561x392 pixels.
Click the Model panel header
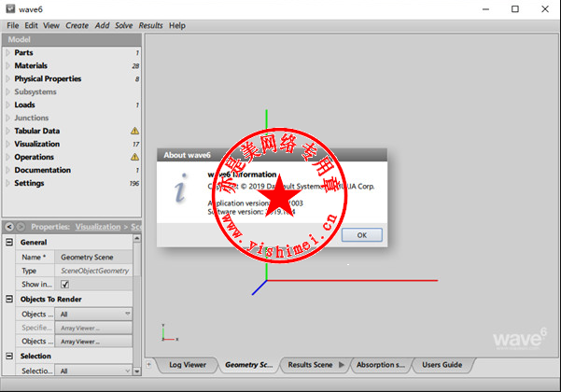[x=72, y=40]
